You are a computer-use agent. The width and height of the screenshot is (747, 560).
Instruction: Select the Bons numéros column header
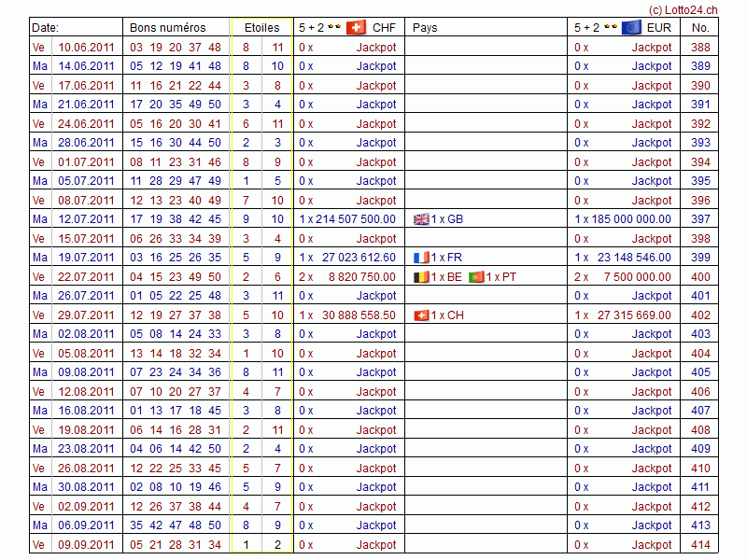167,27
